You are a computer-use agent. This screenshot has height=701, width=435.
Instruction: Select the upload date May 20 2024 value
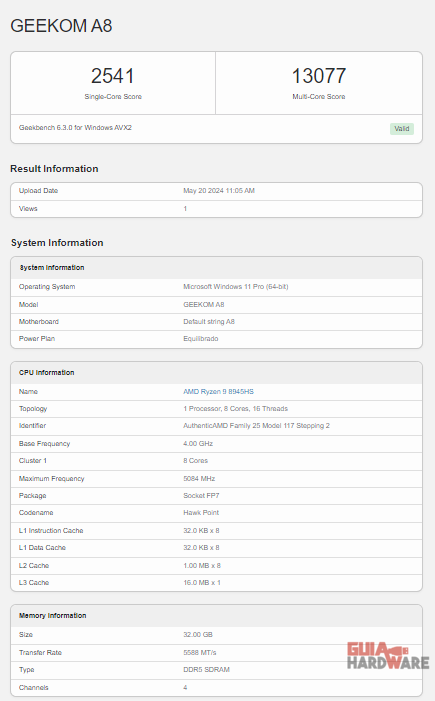click(x=219, y=191)
